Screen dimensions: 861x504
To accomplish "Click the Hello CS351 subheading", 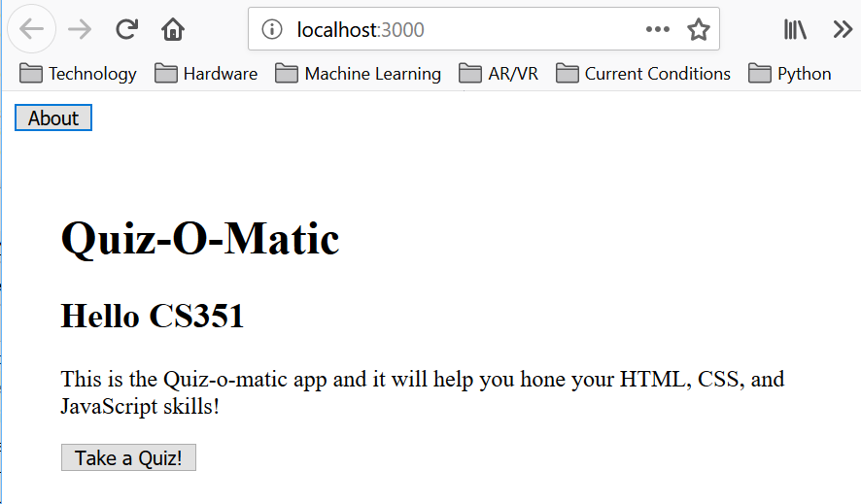I will (x=152, y=316).
